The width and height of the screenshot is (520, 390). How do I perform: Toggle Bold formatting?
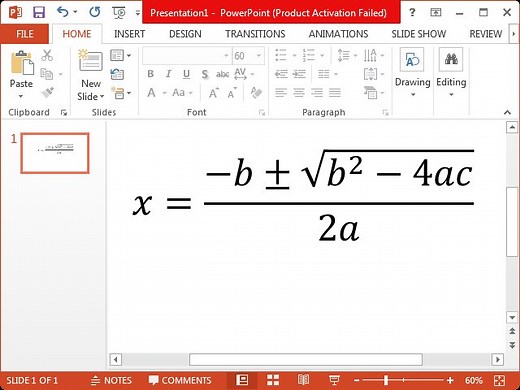(151, 74)
